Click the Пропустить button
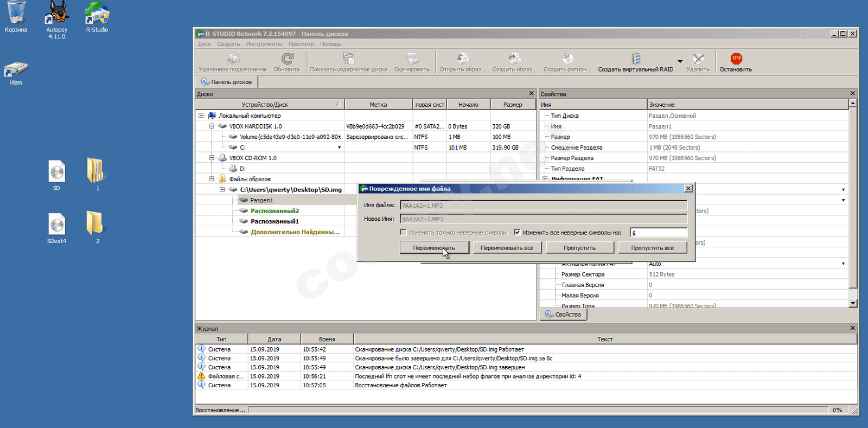The image size is (868, 428). [x=579, y=248]
